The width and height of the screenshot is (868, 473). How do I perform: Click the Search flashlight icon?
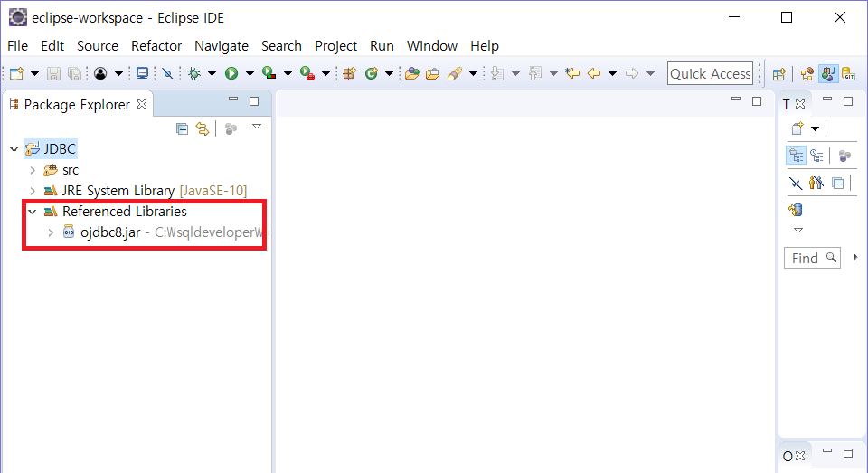pos(455,73)
